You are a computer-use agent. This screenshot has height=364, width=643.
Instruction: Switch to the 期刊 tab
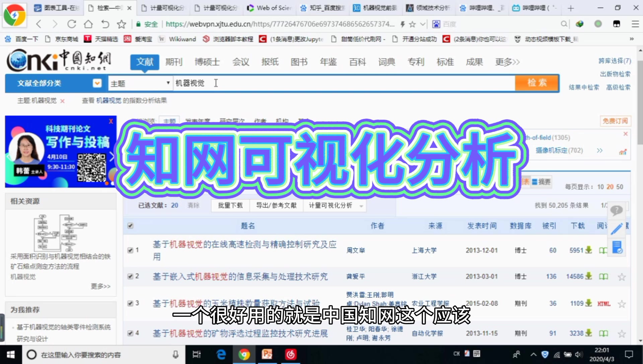coord(174,62)
